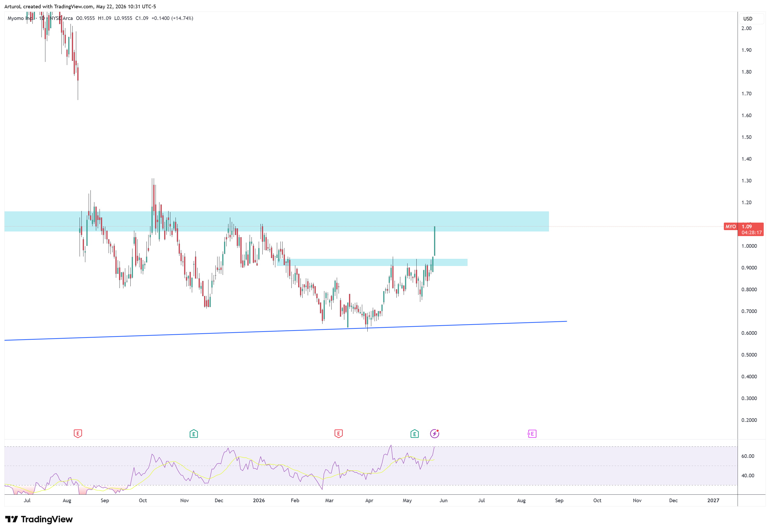This screenshot has width=770, height=532.
Task: Click the Myomo Inc symbol title
Action: [x=20, y=18]
